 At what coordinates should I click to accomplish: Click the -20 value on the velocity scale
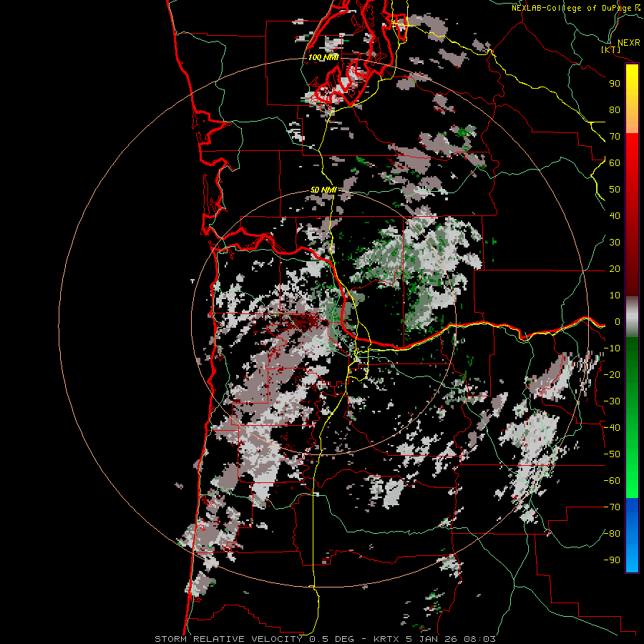612,375
